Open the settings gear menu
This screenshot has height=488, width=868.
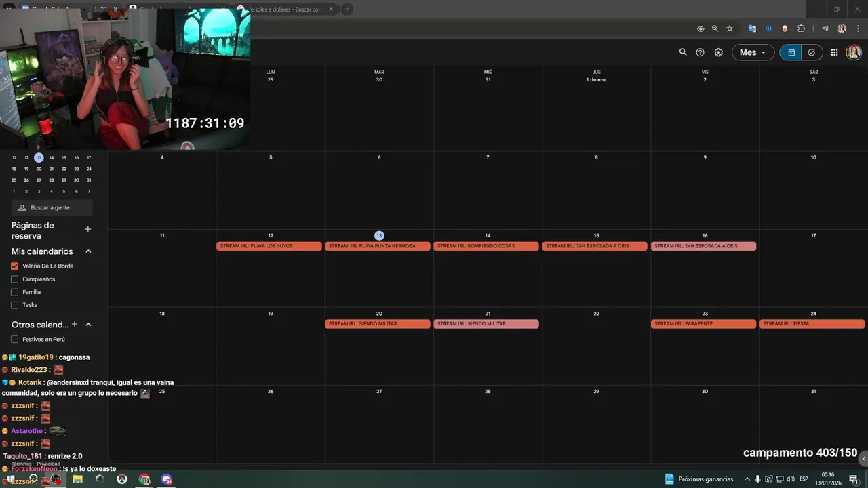pyautogui.click(x=719, y=52)
